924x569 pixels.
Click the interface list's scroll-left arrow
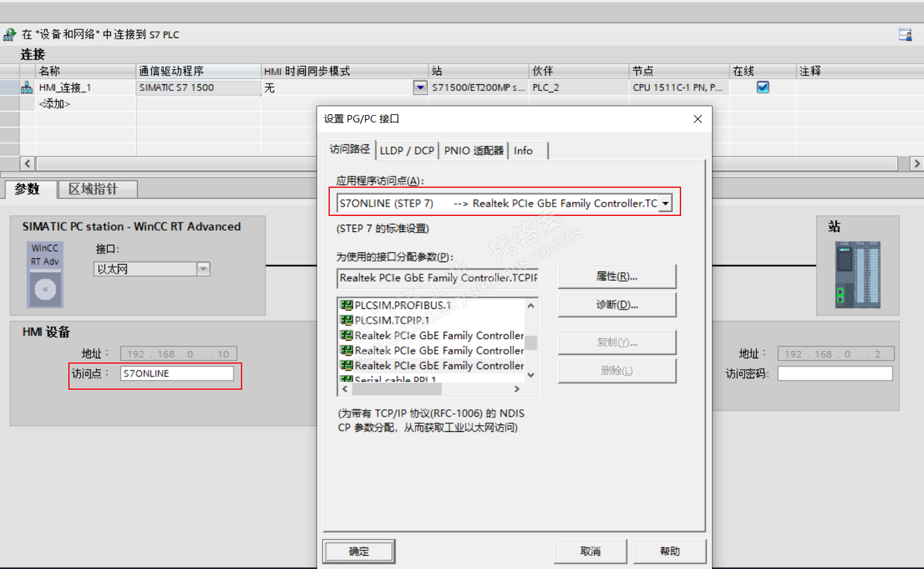(x=345, y=388)
